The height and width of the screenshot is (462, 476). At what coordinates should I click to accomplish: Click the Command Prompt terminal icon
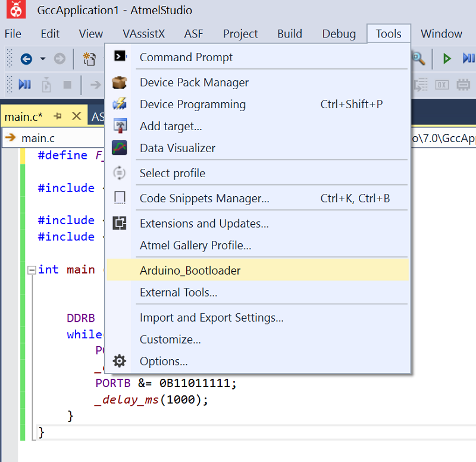coord(120,56)
